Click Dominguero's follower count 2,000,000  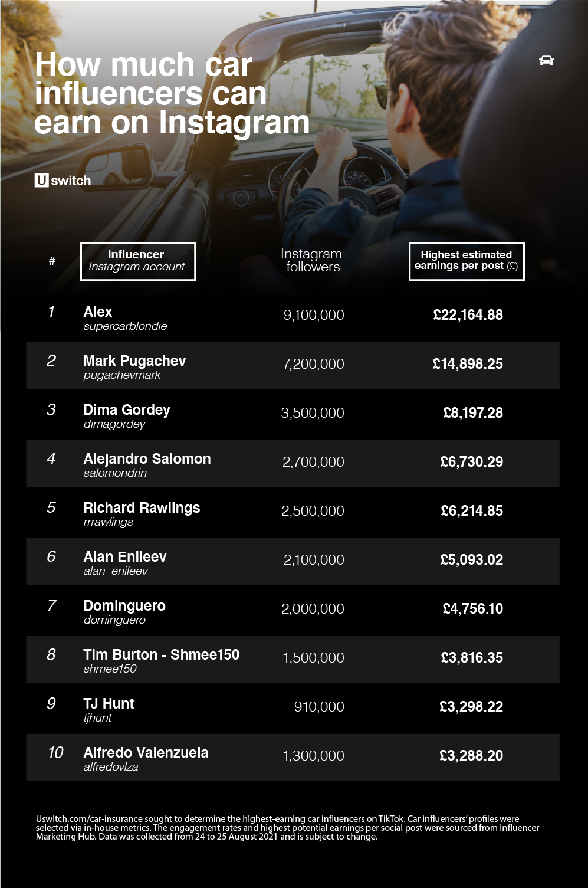coord(313,608)
